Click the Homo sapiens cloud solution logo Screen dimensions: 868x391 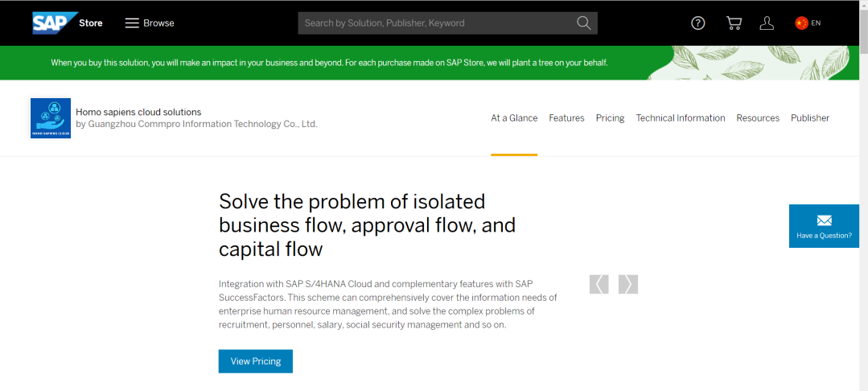[51, 118]
